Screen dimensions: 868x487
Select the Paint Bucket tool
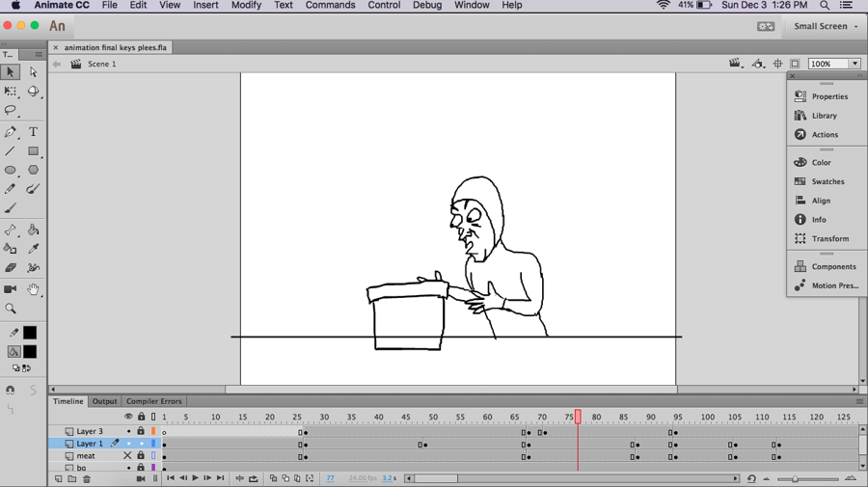pos(33,230)
